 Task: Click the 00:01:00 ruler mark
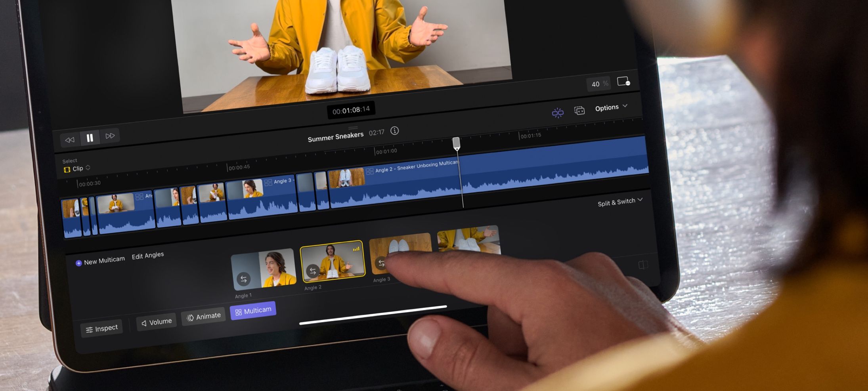coord(386,151)
